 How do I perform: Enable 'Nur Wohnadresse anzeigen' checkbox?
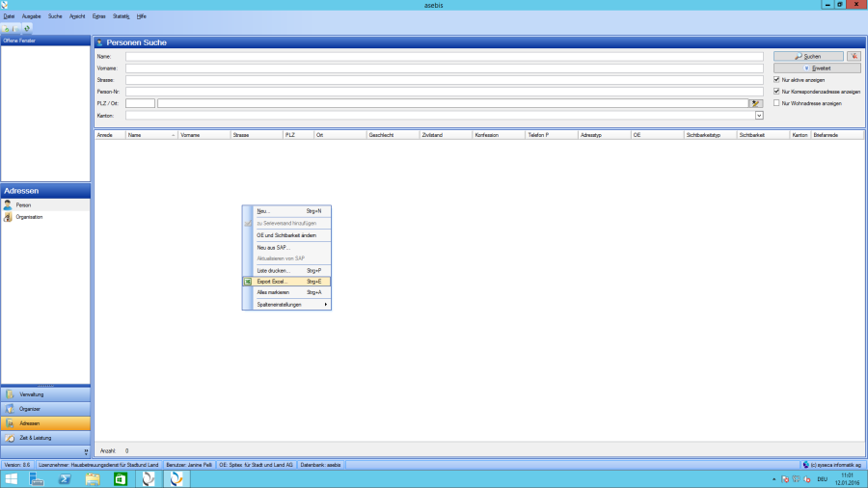[x=776, y=103]
